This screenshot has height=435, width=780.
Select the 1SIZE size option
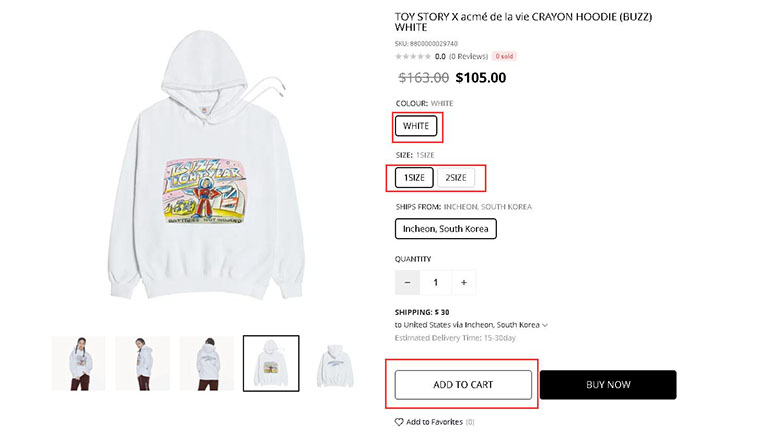[x=414, y=178]
